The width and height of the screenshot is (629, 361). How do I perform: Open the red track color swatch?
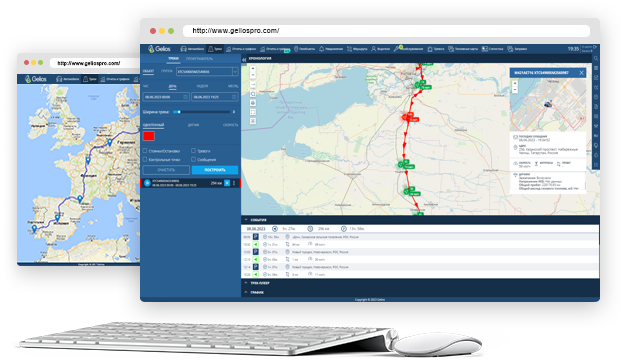click(x=149, y=136)
